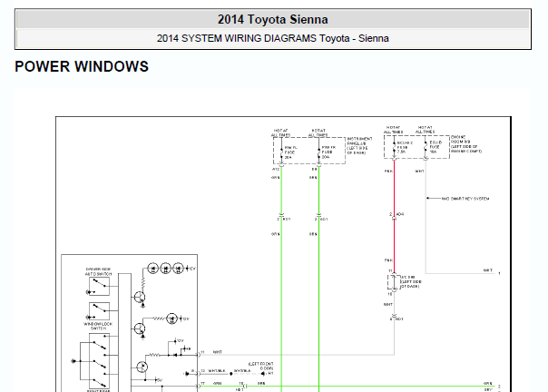Click the multi-contact switch block above "RIGHT REAR"

click(x=99, y=360)
